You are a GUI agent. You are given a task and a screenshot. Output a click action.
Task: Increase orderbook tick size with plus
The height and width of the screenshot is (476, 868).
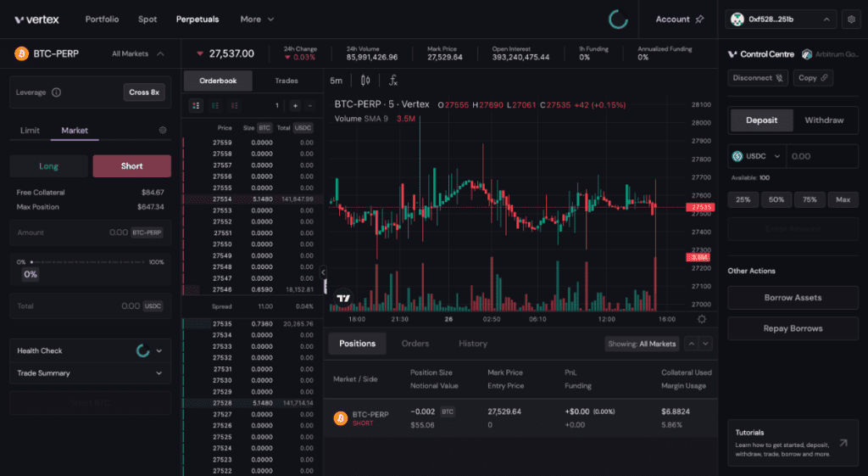(295, 105)
